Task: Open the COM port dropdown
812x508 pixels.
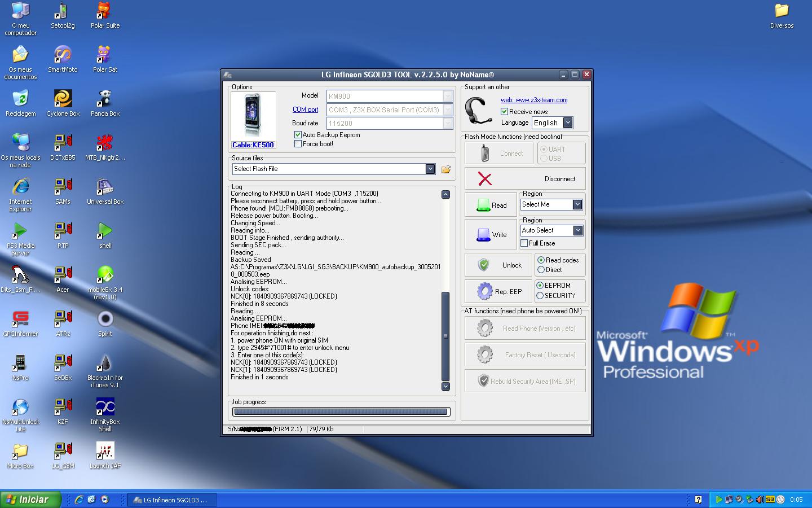Action: point(448,110)
